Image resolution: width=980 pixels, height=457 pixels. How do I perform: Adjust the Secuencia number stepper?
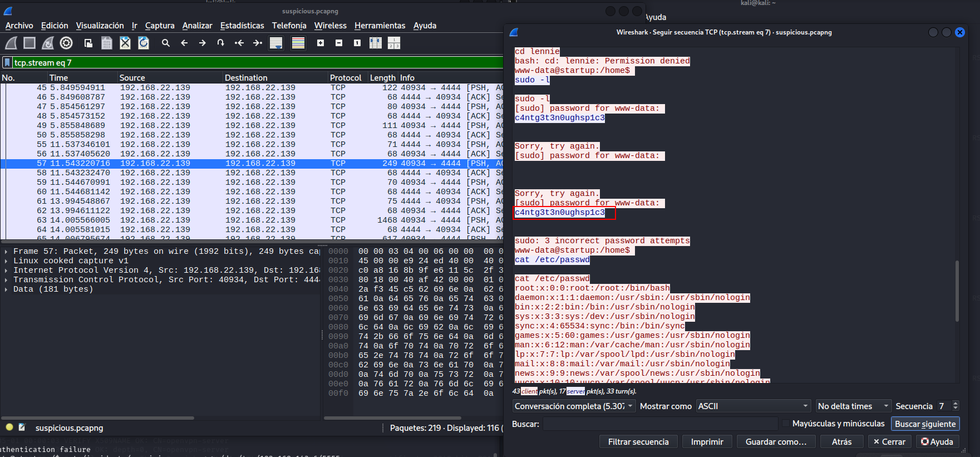956,406
